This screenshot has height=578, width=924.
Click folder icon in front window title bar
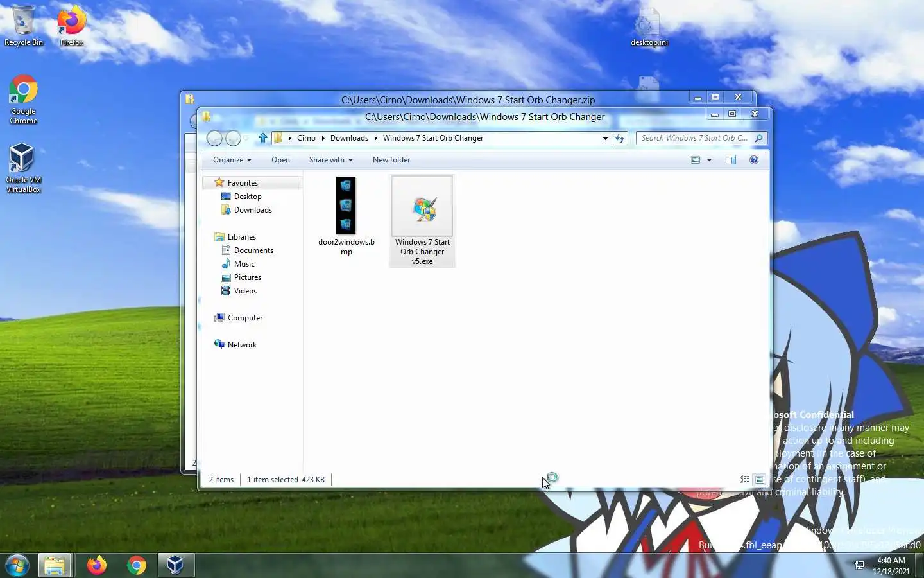206,116
